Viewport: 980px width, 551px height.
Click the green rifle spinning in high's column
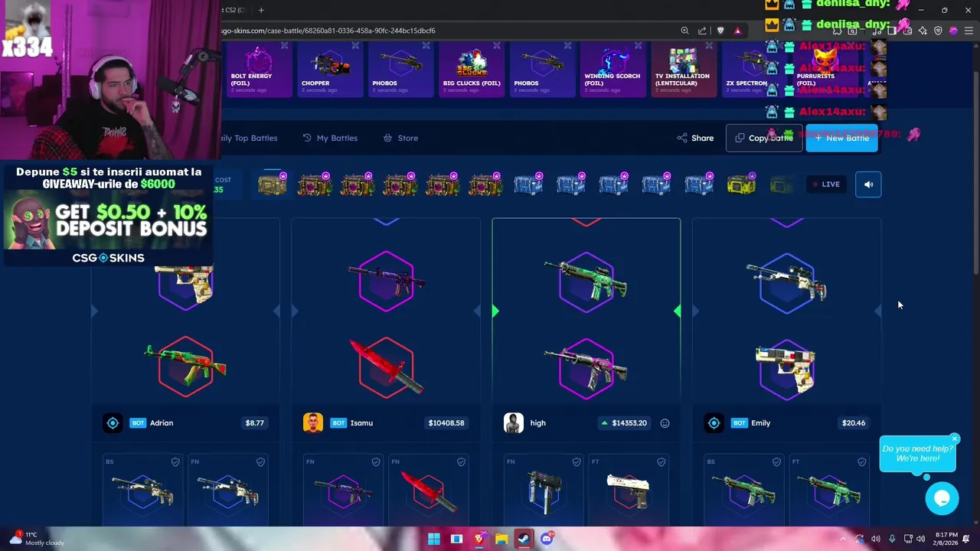(x=586, y=280)
